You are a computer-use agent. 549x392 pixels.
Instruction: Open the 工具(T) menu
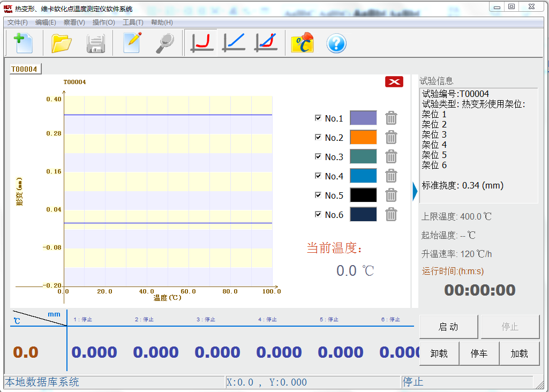pyautogui.click(x=133, y=22)
